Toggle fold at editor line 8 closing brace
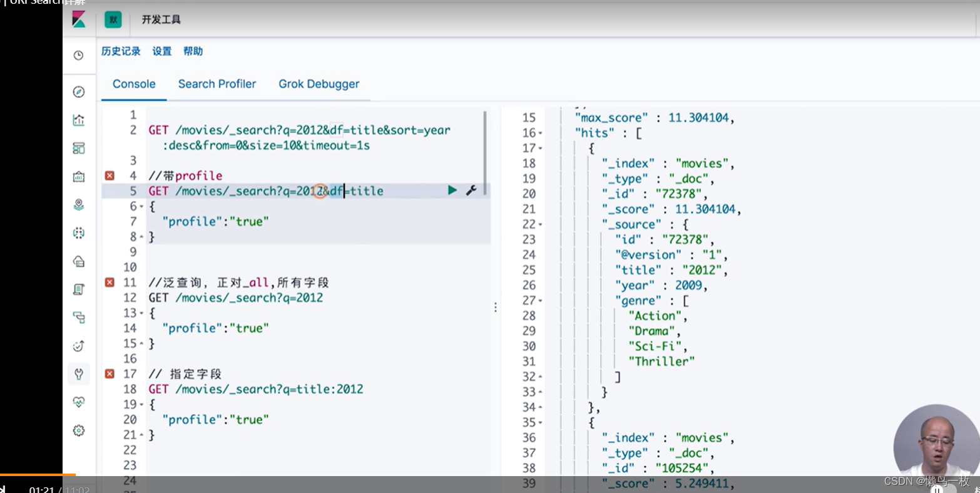This screenshot has width=980, height=493. coord(141,237)
